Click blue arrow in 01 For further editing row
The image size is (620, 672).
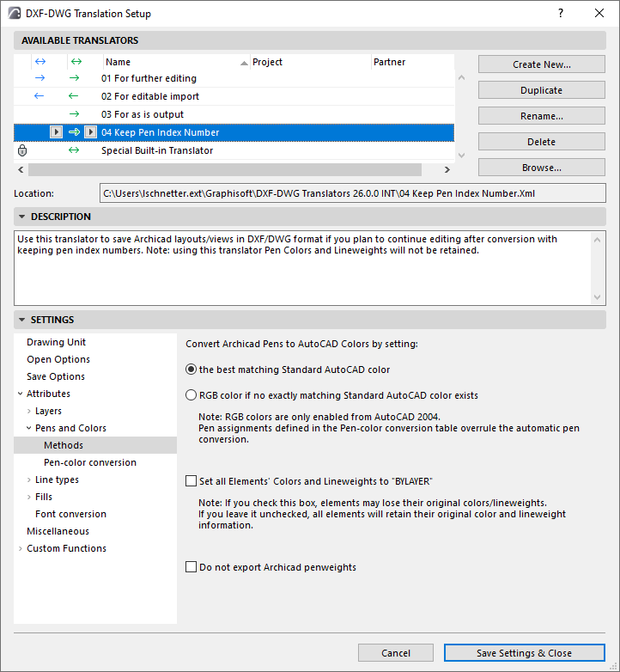pyautogui.click(x=40, y=78)
